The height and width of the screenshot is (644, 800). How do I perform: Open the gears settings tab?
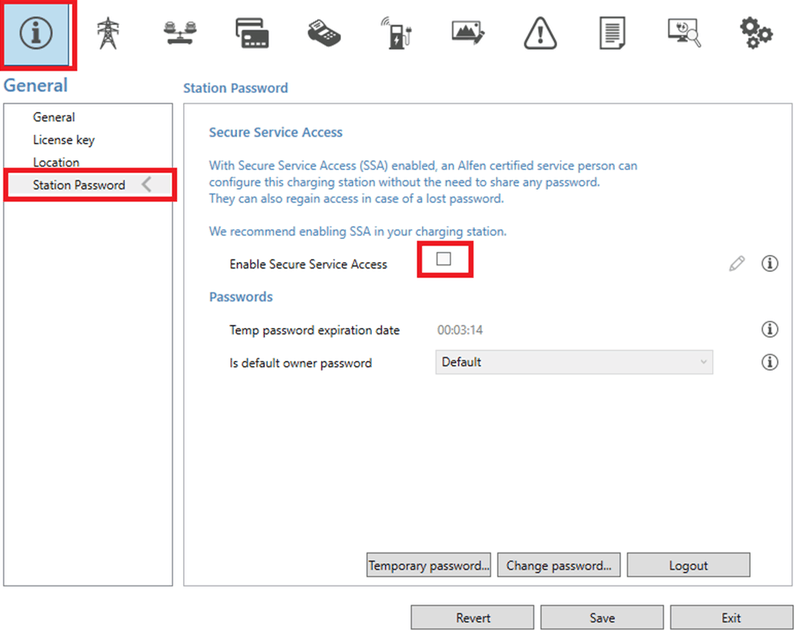point(756,34)
